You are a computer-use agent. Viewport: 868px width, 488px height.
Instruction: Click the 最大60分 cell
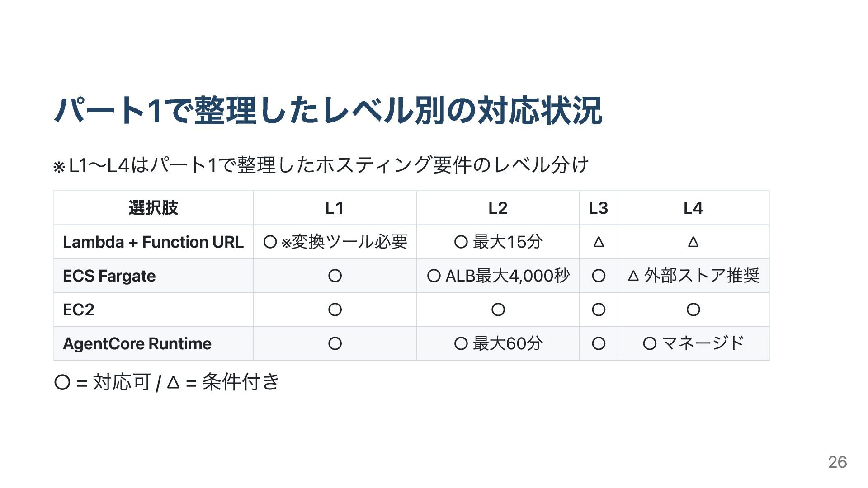point(498,343)
